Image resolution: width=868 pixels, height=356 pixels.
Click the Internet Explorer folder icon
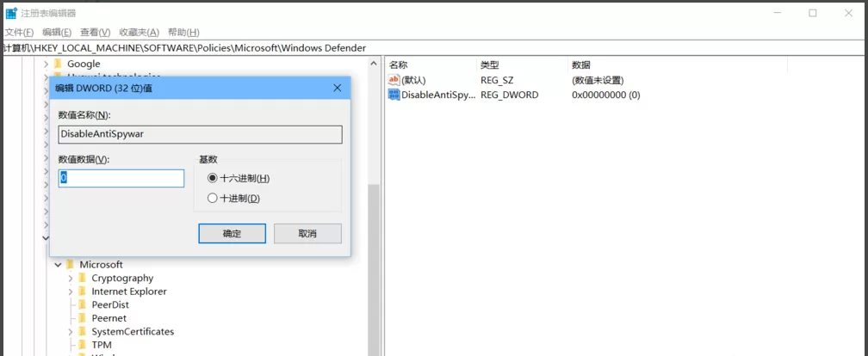(x=82, y=291)
